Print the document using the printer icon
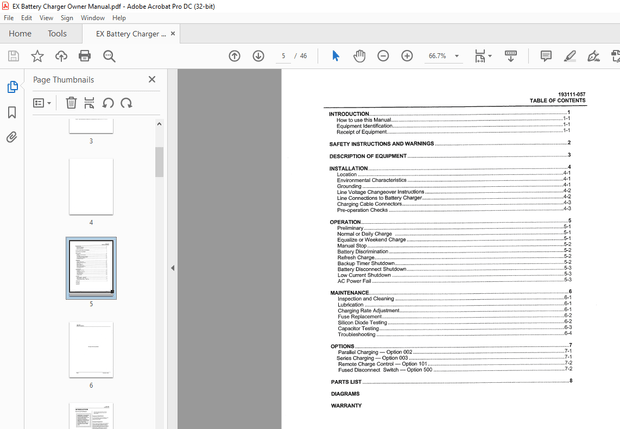 86,56
